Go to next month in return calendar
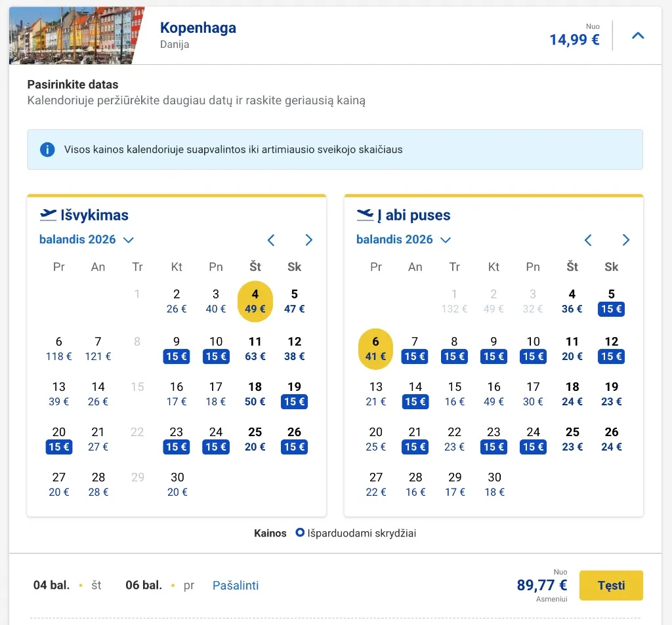This screenshot has height=625, width=672. click(x=626, y=240)
